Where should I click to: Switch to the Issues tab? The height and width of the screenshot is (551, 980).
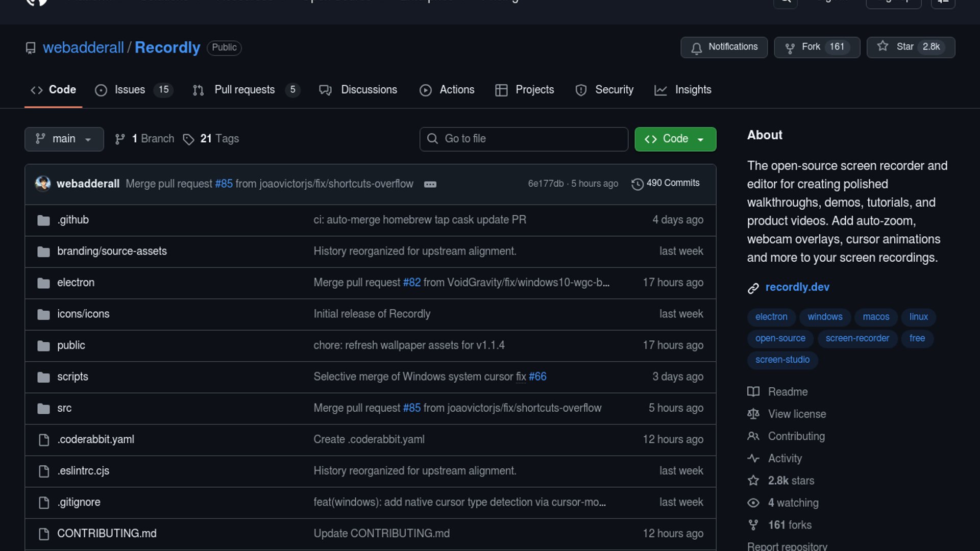click(130, 90)
